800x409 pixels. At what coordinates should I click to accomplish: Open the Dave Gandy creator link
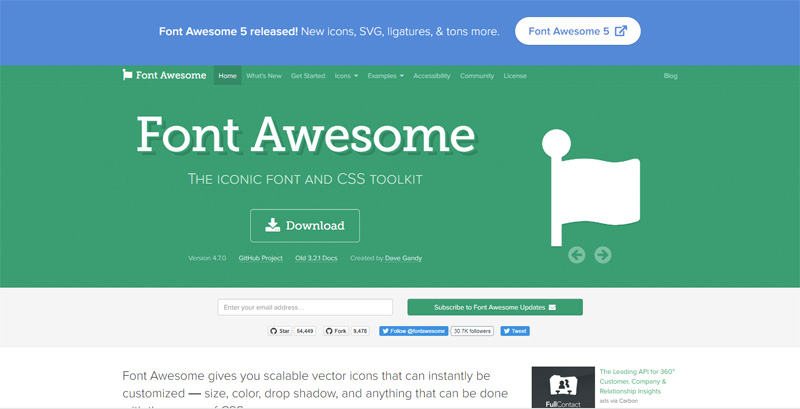pyautogui.click(x=404, y=258)
